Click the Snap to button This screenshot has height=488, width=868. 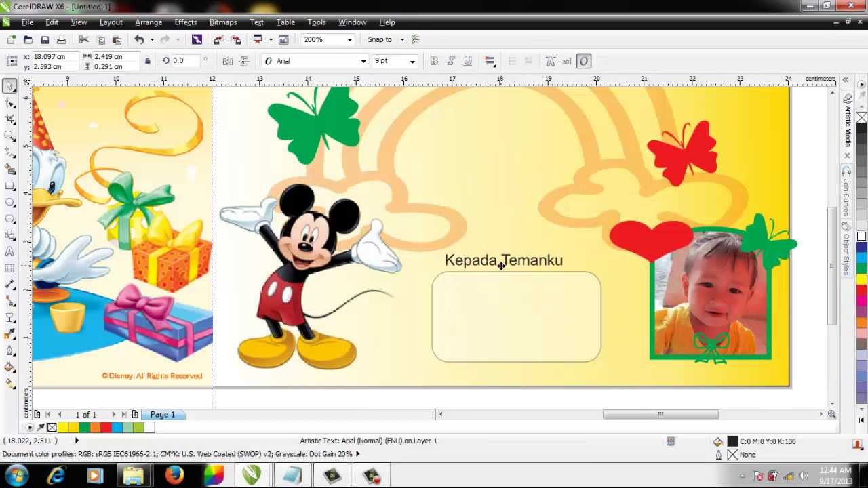point(380,40)
